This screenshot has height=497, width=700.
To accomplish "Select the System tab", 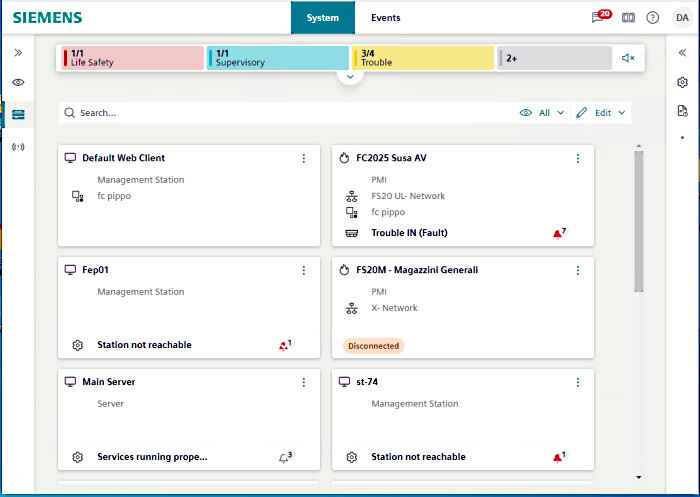I will (x=323, y=18).
